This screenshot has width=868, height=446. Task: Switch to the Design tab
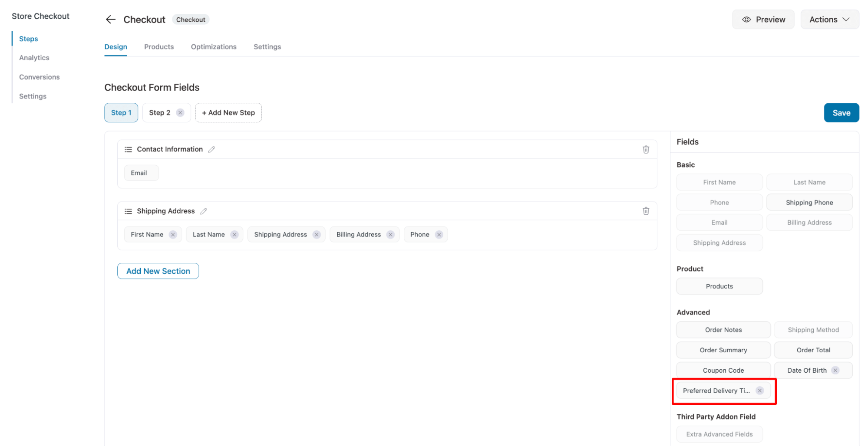(116, 47)
